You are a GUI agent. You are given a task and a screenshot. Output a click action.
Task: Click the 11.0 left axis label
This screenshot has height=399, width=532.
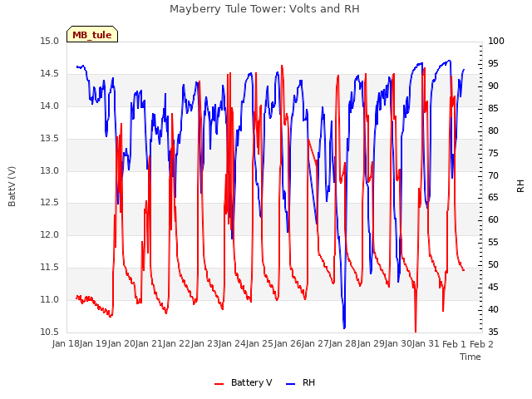coord(49,299)
